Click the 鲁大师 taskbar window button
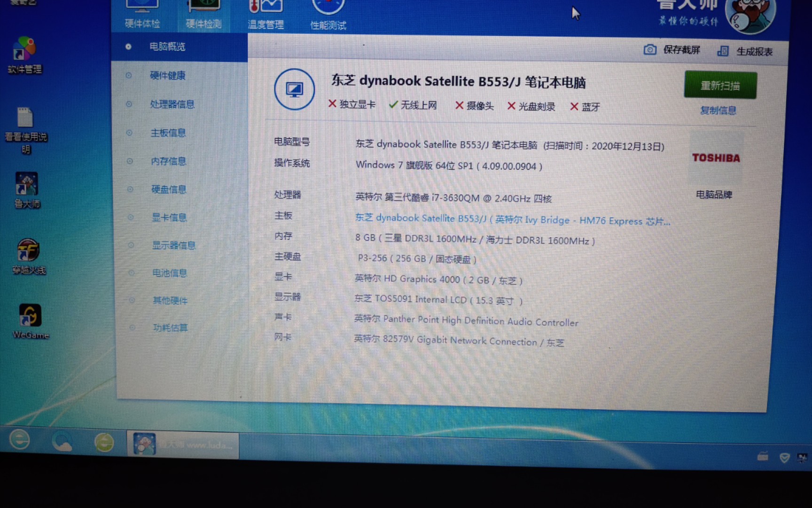This screenshot has height=508, width=812. click(x=183, y=444)
